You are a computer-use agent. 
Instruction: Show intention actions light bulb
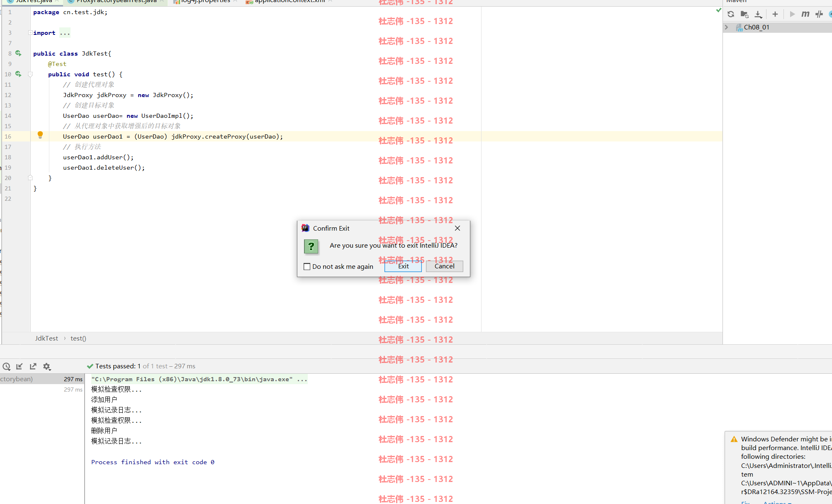coord(40,135)
